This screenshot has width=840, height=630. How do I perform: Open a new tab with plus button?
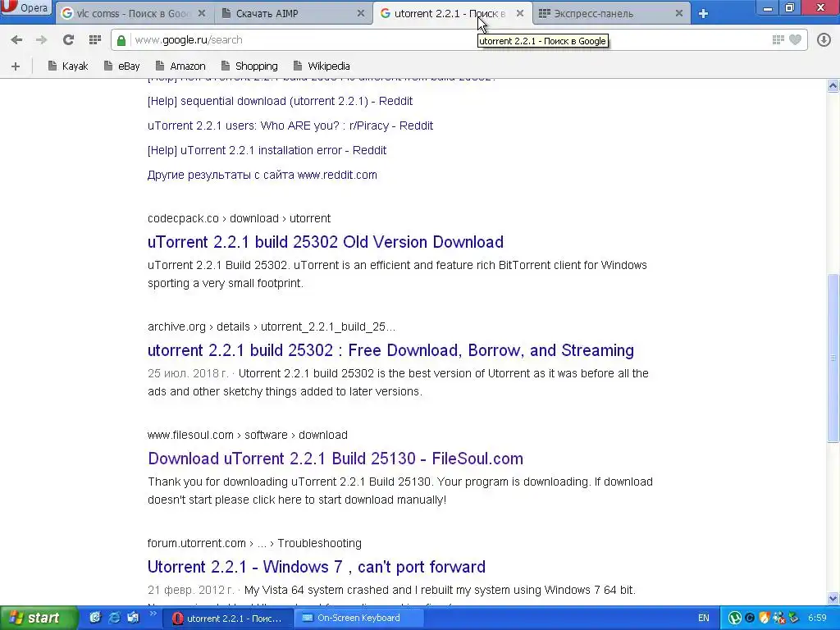click(703, 14)
